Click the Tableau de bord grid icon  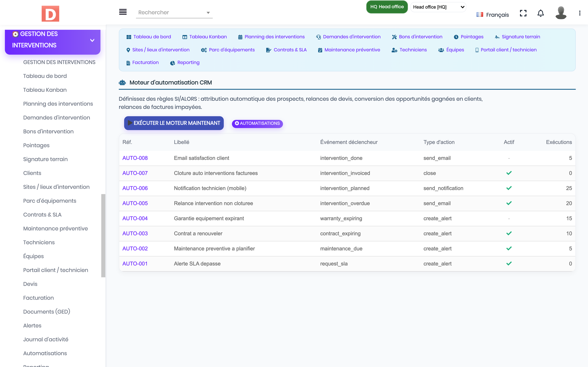click(129, 37)
